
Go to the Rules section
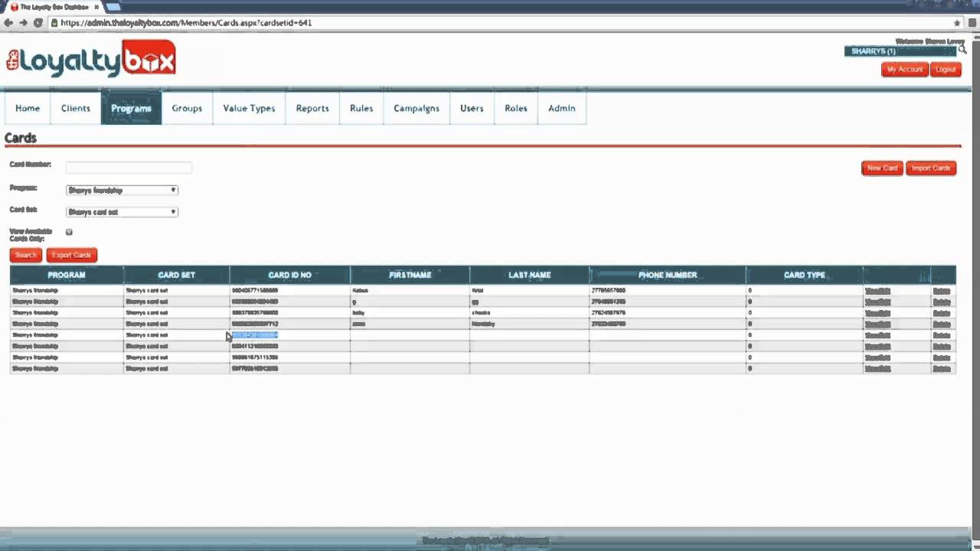[361, 108]
